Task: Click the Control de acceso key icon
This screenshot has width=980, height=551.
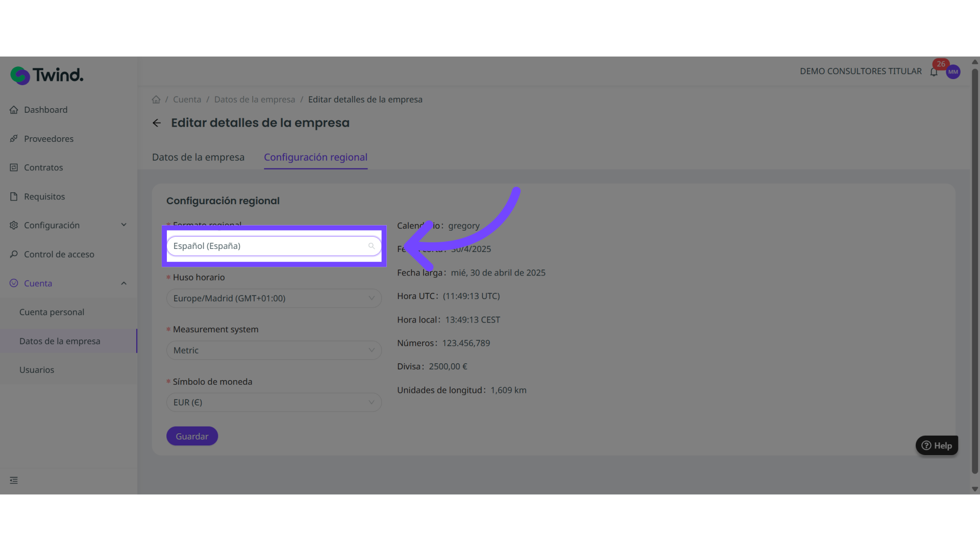Action: [14, 254]
